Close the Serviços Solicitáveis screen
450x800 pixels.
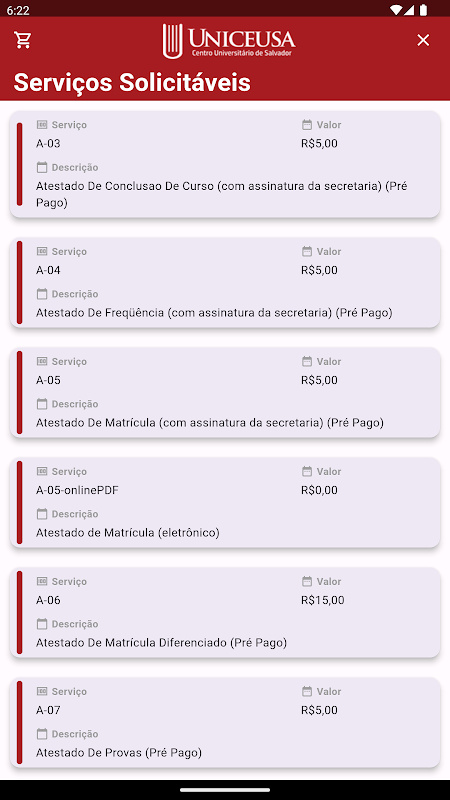tap(423, 40)
